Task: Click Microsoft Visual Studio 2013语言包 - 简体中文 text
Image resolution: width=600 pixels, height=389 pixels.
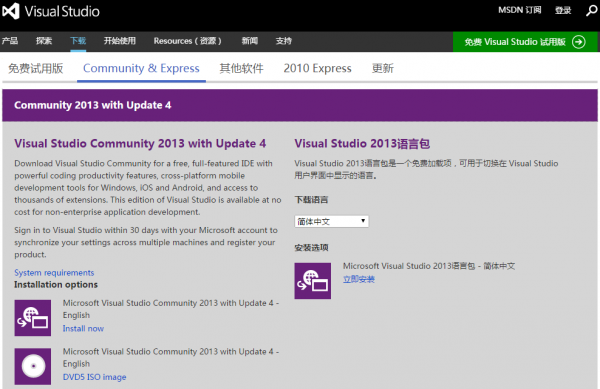Action: tap(429, 266)
